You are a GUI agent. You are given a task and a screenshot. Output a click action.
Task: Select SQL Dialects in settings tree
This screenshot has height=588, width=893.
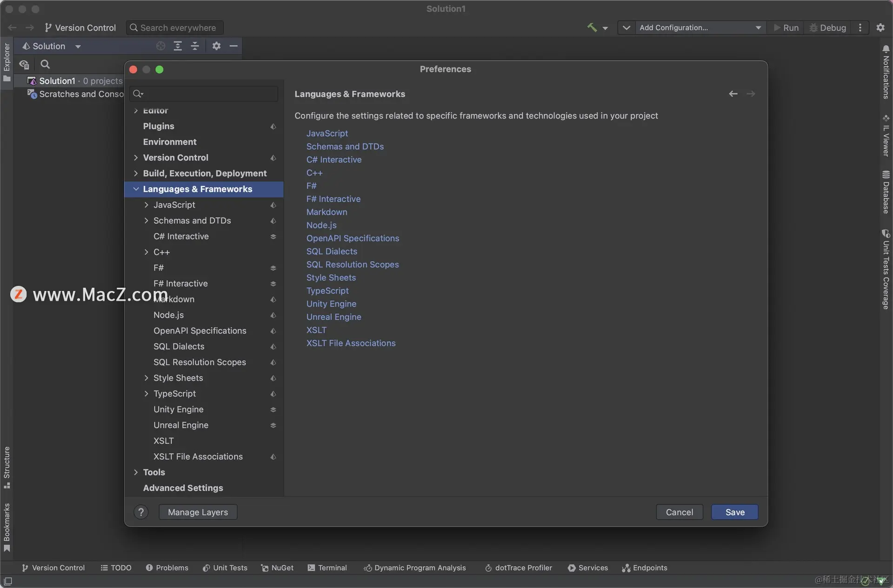point(179,346)
